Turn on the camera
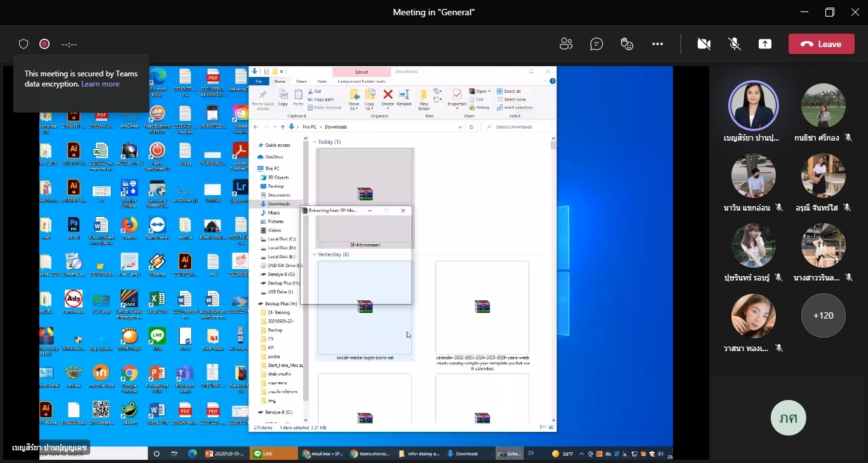 click(703, 44)
